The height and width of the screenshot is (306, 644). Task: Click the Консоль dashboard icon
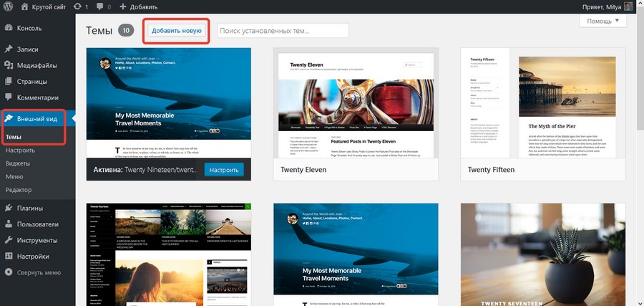9,29
